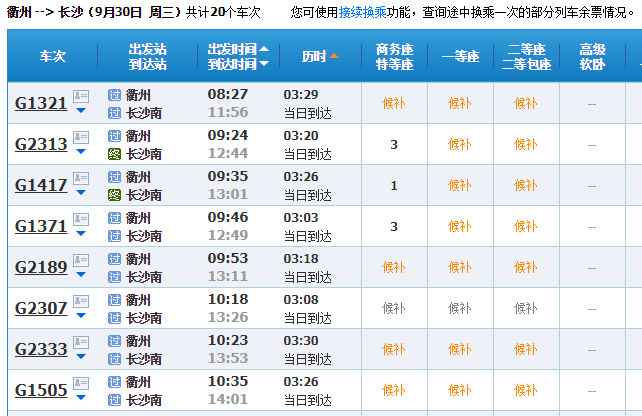Open the ID card icon beside G2333
The height and width of the screenshot is (416, 642).
[x=81, y=342]
